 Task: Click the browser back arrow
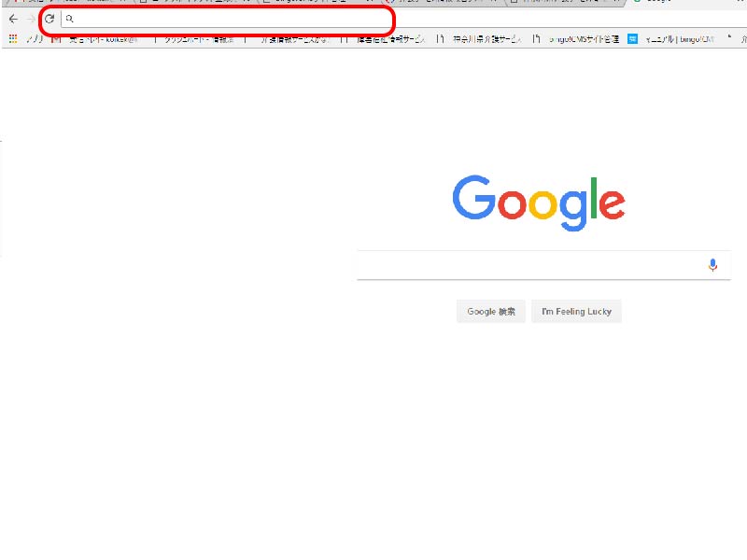click(x=13, y=19)
